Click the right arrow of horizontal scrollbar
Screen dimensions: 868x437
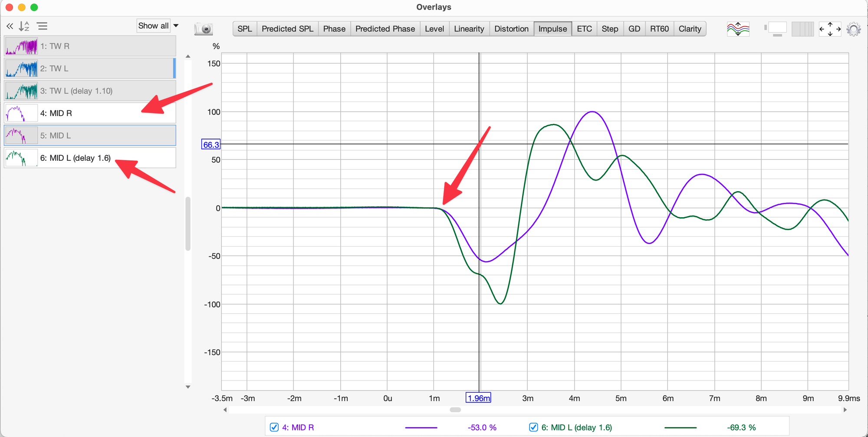pos(845,410)
